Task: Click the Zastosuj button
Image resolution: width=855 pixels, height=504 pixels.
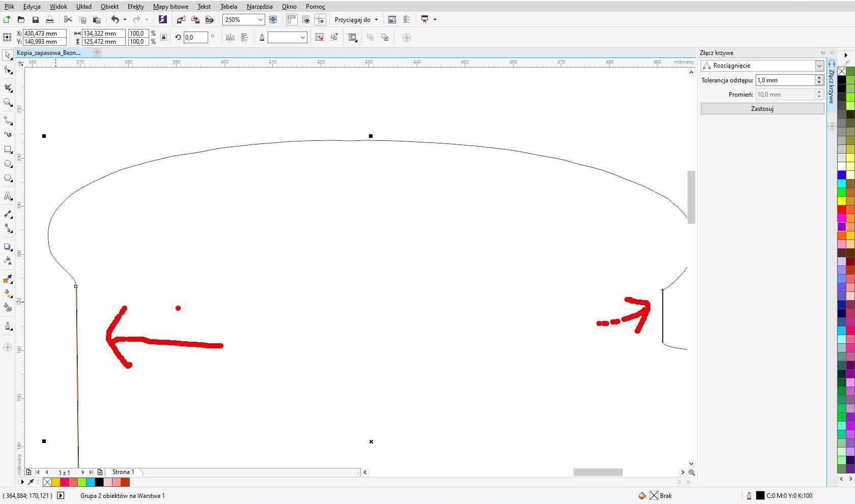Action: [762, 109]
